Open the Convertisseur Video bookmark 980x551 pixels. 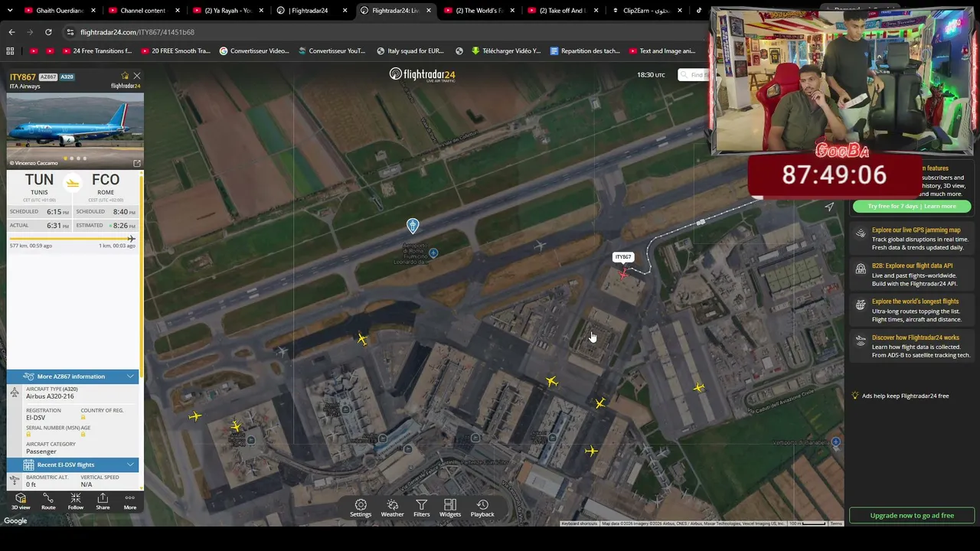(x=254, y=51)
